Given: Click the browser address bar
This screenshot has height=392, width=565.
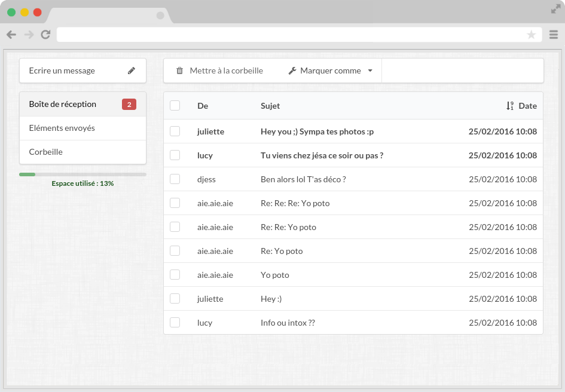Looking at the screenshot, I should [299, 35].
